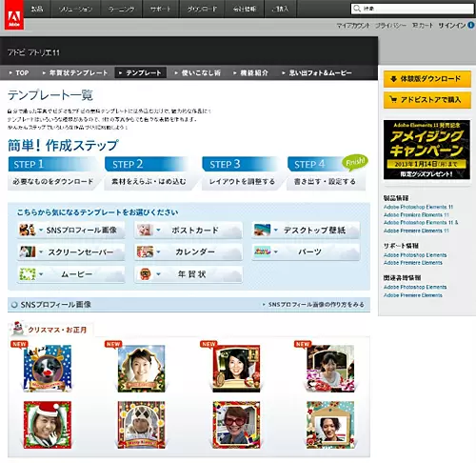Image resolution: width=476 pixels, height=463 pixels.
Task: Click the ポストカード category thumbnail icon
Action: [145, 230]
